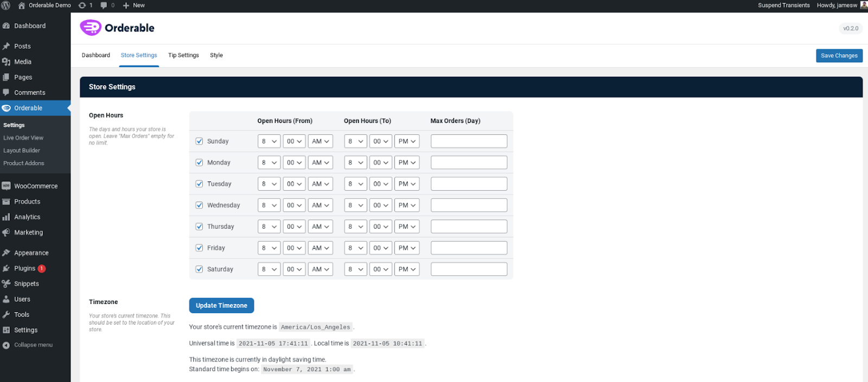Viewport: 868px width, 382px height.
Task: Click the plus New icon in admin bar
Action: (x=126, y=5)
